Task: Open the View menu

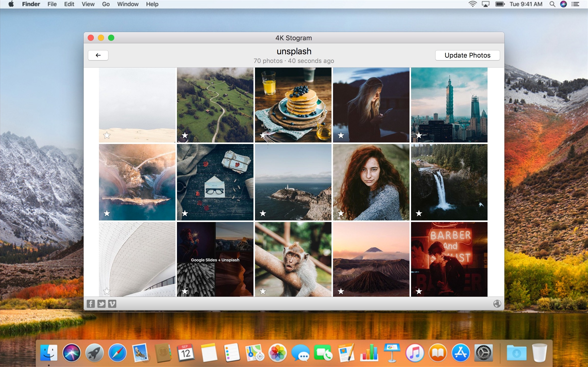Action: tap(88, 4)
